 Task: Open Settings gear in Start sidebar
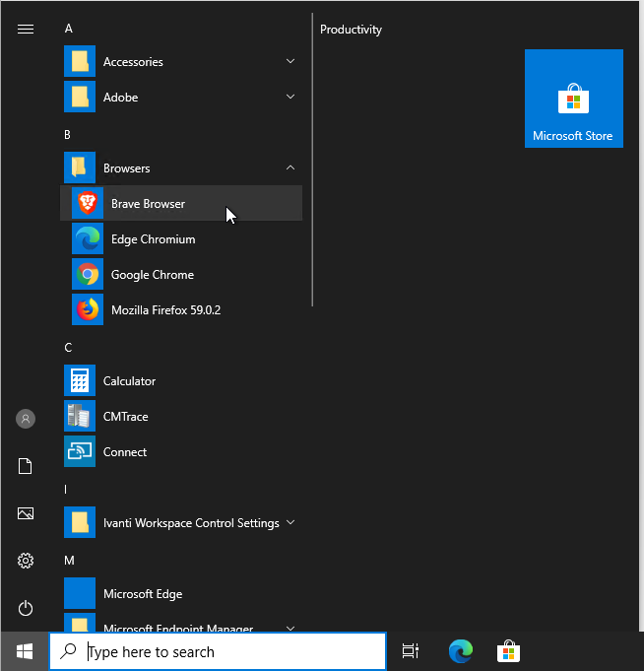click(26, 561)
